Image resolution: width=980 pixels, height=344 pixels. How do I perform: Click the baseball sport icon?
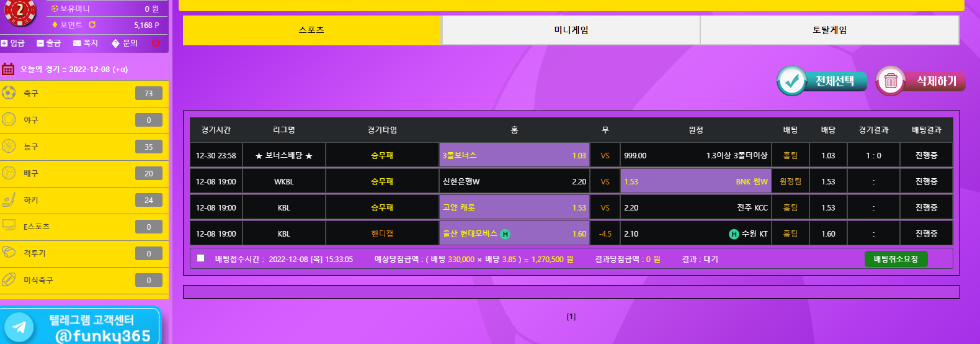9,120
